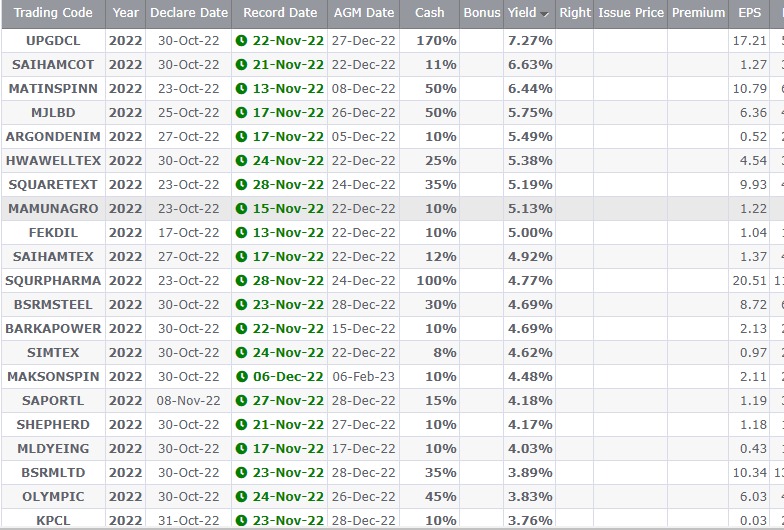
Task: Click the clock icon in the SQUARETEXT row
Action: point(241,185)
